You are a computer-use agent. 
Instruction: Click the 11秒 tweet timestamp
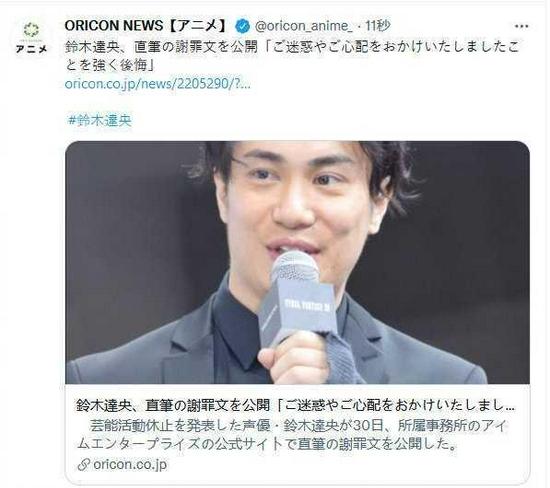pyautogui.click(x=377, y=26)
